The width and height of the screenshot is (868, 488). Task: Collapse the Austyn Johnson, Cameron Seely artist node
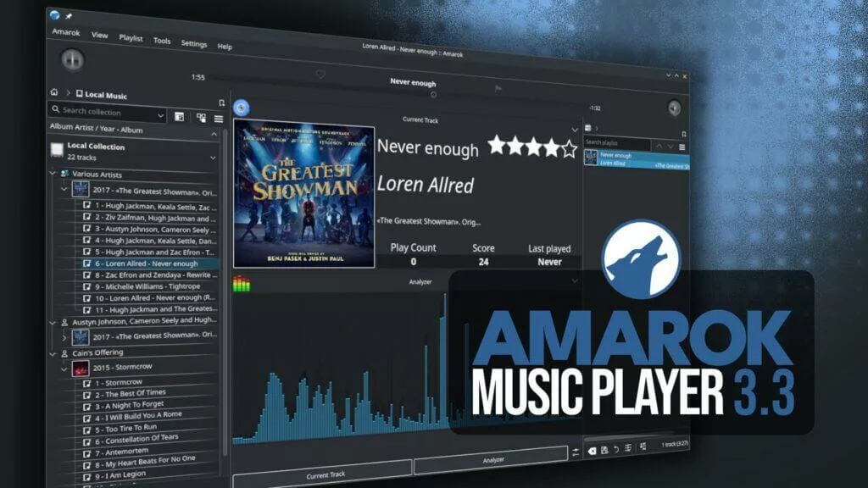tap(53, 322)
